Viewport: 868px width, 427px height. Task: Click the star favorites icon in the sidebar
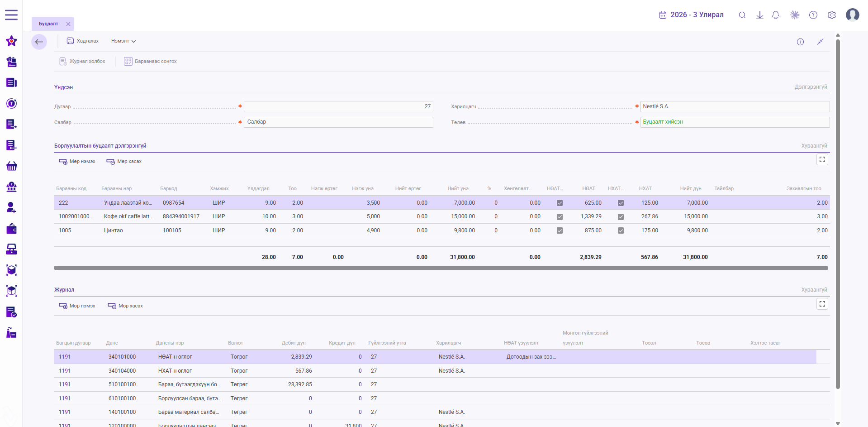(12, 41)
